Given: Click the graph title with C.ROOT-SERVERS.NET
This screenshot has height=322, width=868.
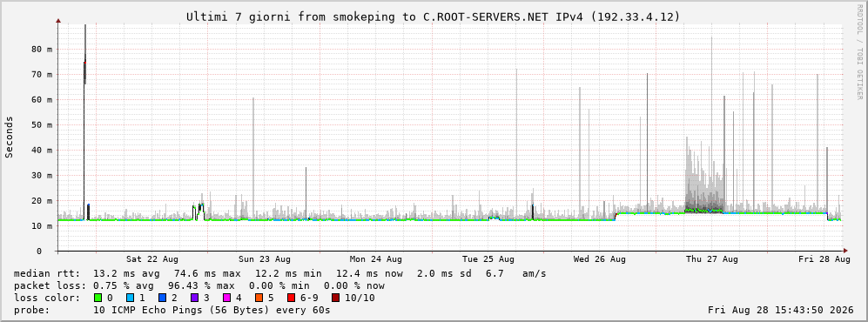Looking at the screenshot, I should pyautogui.click(x=433, y=17).
